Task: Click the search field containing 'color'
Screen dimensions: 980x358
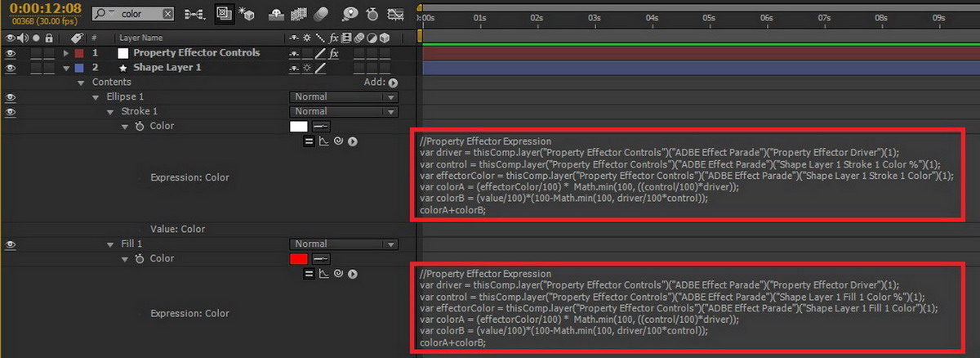Action: point(133,14)
